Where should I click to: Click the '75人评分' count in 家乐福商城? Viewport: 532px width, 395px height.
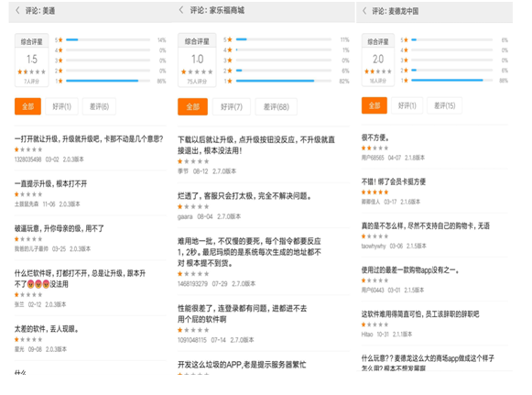[x=197, y=82]
